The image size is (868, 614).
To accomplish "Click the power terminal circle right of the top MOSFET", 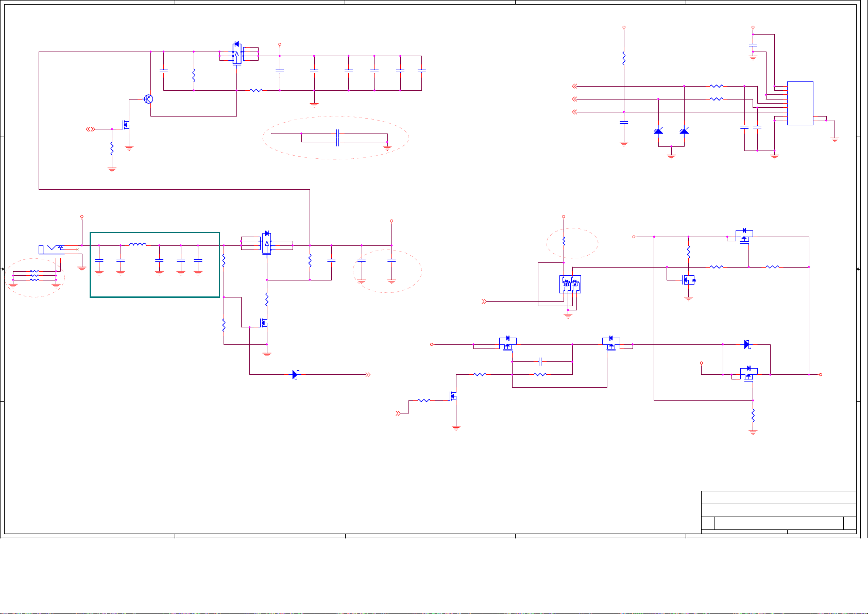I will 280,44.
